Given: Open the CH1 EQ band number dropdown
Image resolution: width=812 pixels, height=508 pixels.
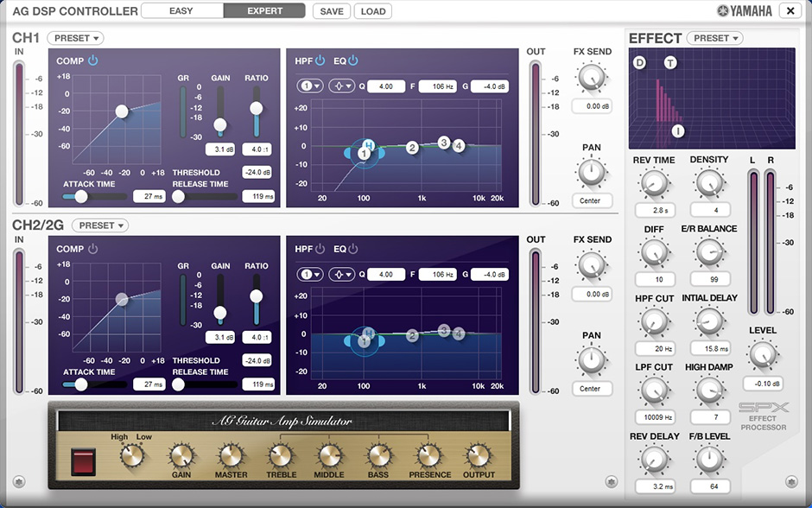Looking at the screenshot, I should coord(310,86).
